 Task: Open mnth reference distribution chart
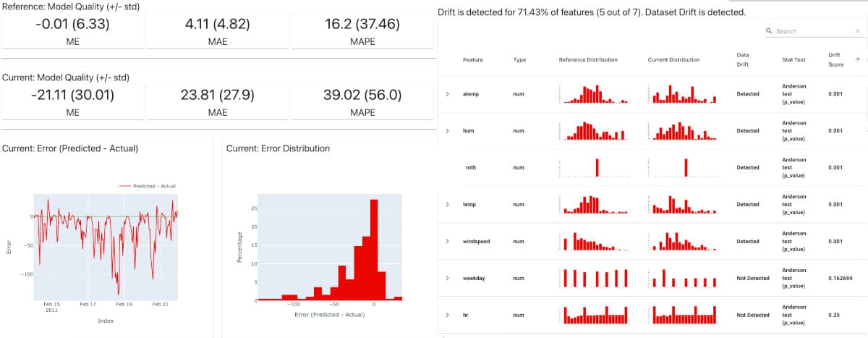594,167
